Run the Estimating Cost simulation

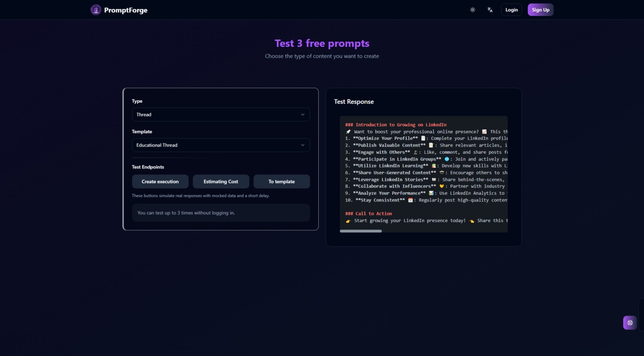click(x=221, y=181)
